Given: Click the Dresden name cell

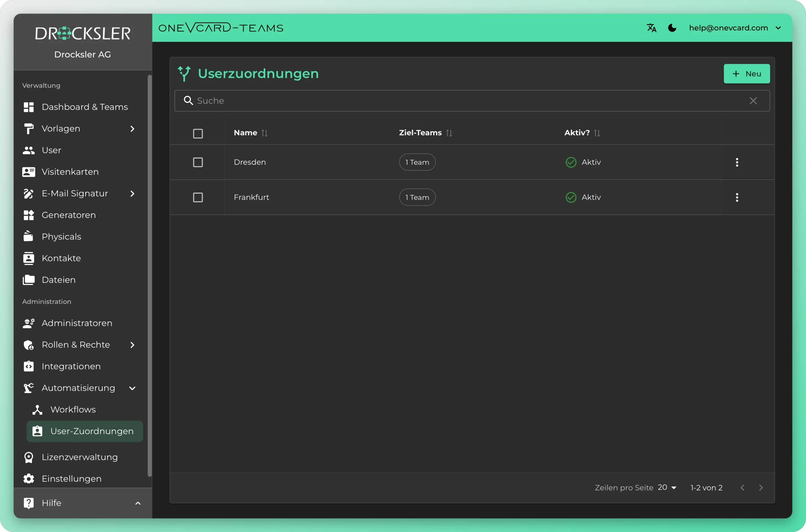Looking at the screenshot, I should [x=250, y=162].
